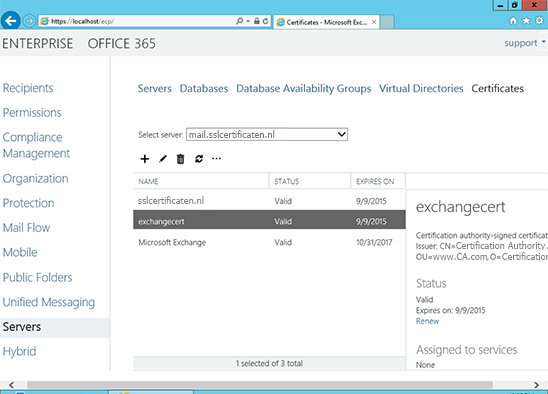Open Protection in the sidebar
548x394 pixels.
[x=28, y=203]
